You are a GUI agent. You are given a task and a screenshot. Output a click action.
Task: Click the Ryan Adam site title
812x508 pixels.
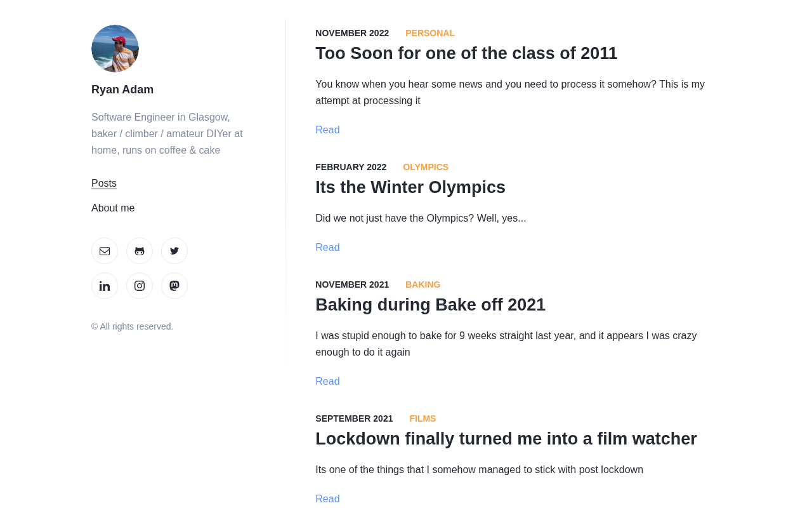click(122, 90)
